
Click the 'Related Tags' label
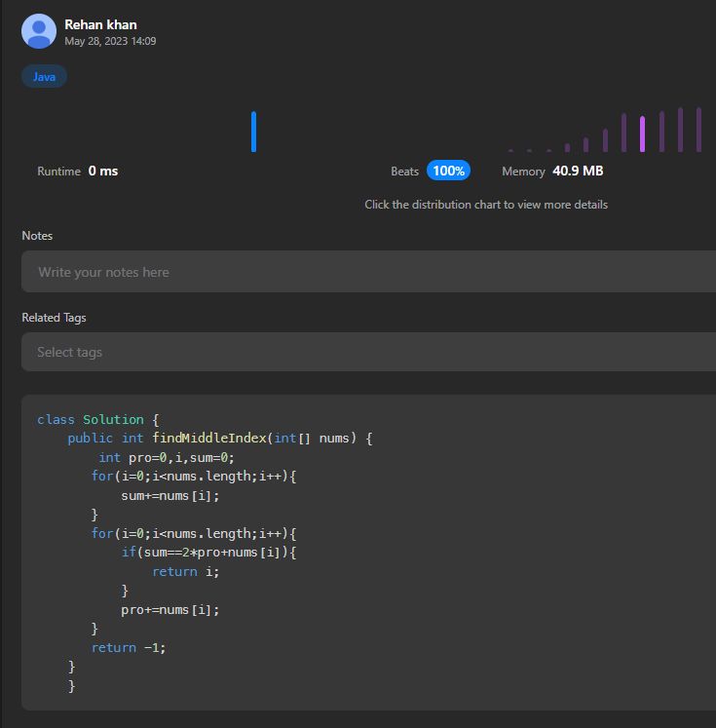[x=54, y=318]
